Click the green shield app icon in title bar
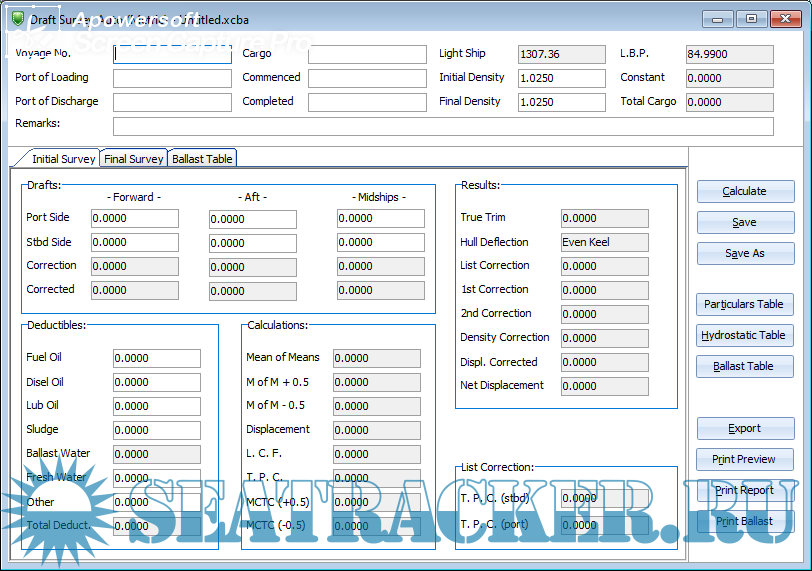812x571 pixels. click(16, 18)
